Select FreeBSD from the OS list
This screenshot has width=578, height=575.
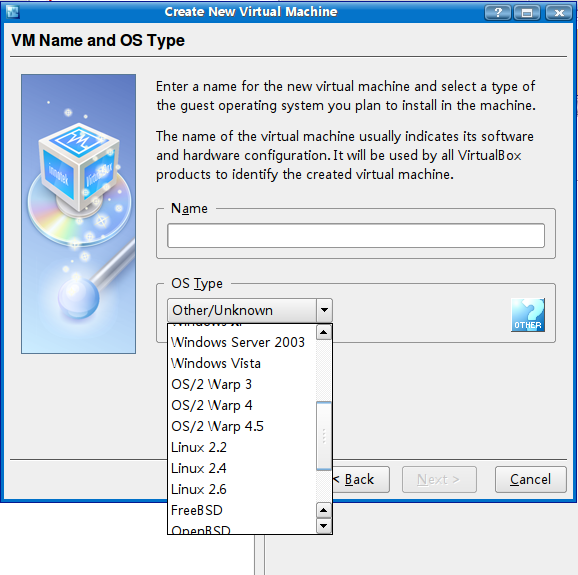pyautogui.click(x=197, y=510)
